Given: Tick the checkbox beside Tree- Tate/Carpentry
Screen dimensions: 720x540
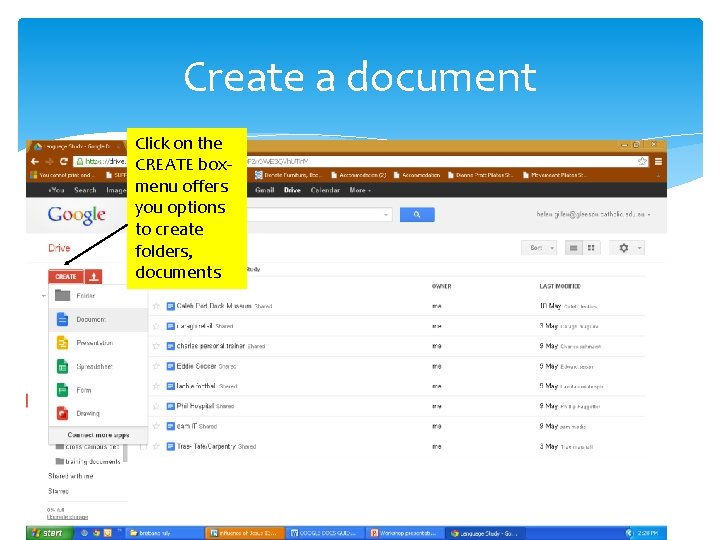Looking at the screenshot, I should coord(143,446).
